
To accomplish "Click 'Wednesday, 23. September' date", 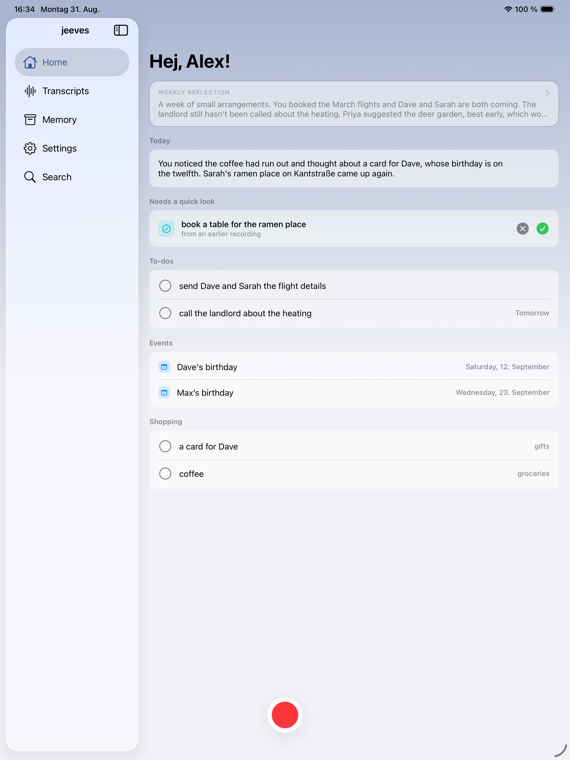I will click(503, 393).
